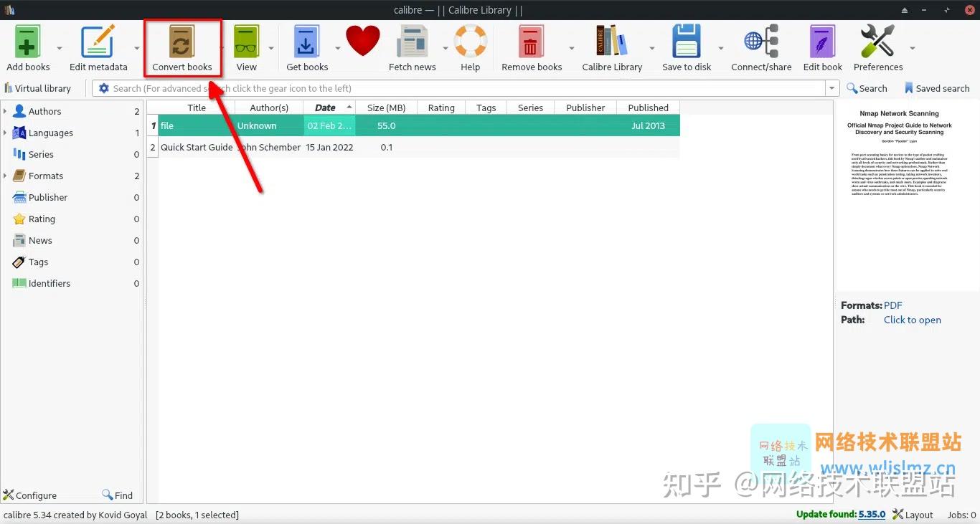Click the Tags sidebar entry
Viewport: 980px width, 524px height.
point(38,262)
